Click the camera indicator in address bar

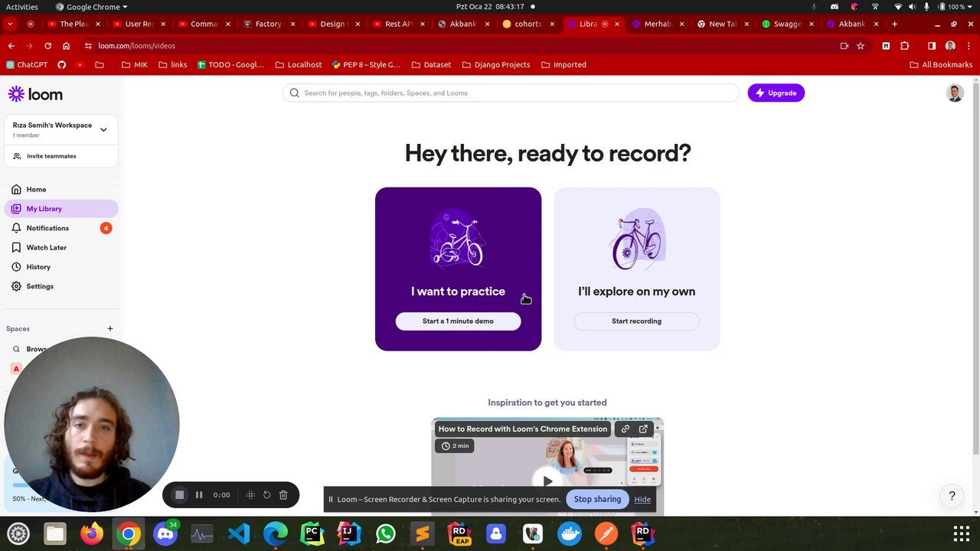pos(844,46)
